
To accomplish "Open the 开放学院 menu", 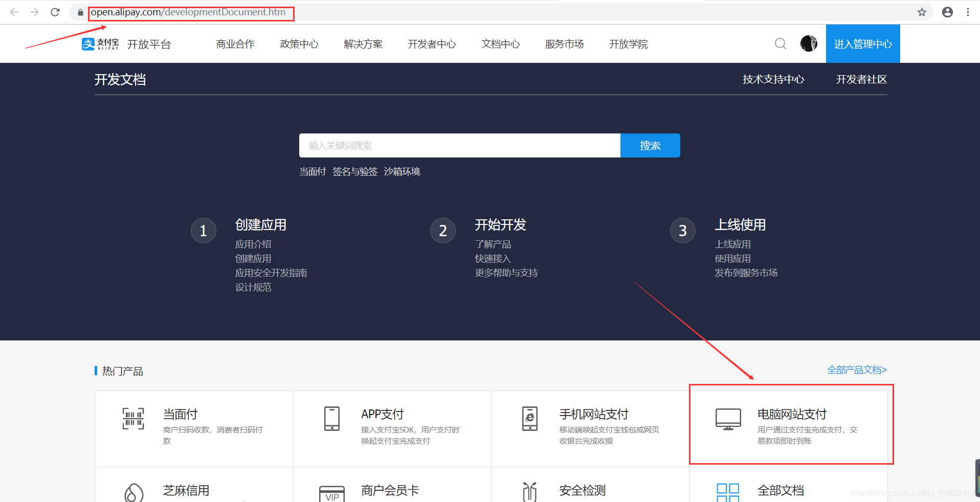I will point(629,44).
